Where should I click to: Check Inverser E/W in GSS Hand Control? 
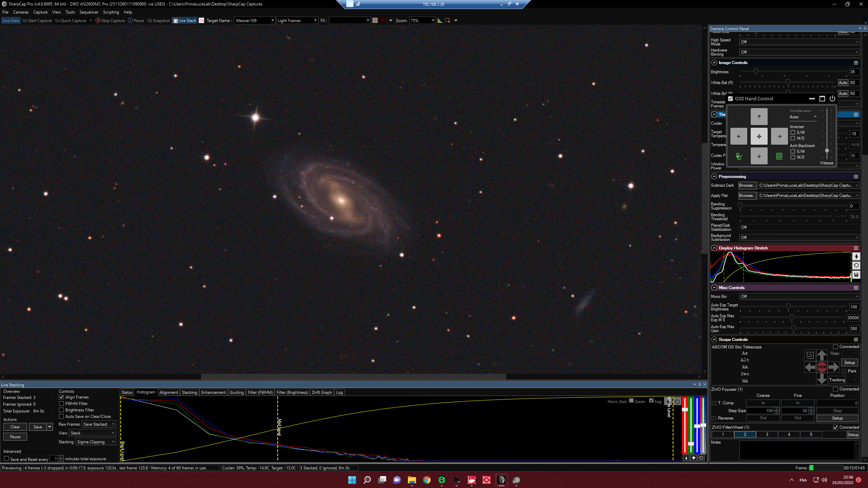click(x=793, y=133)
